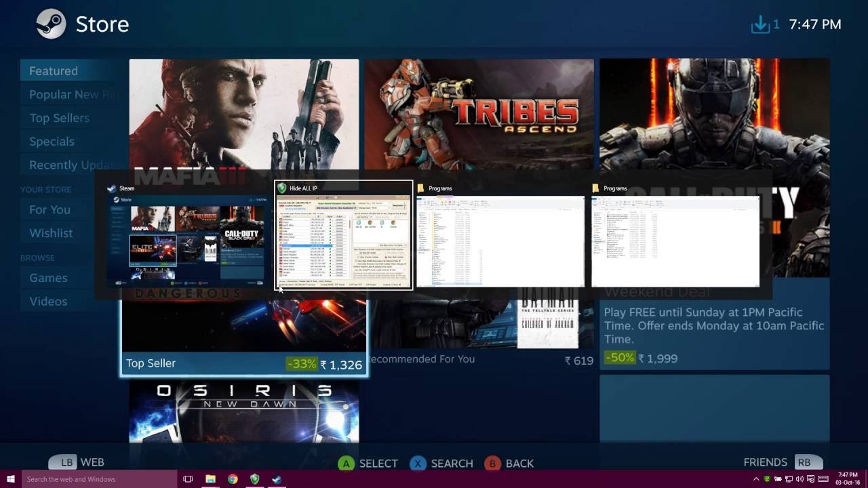Click the -33% discount badge

302,364
